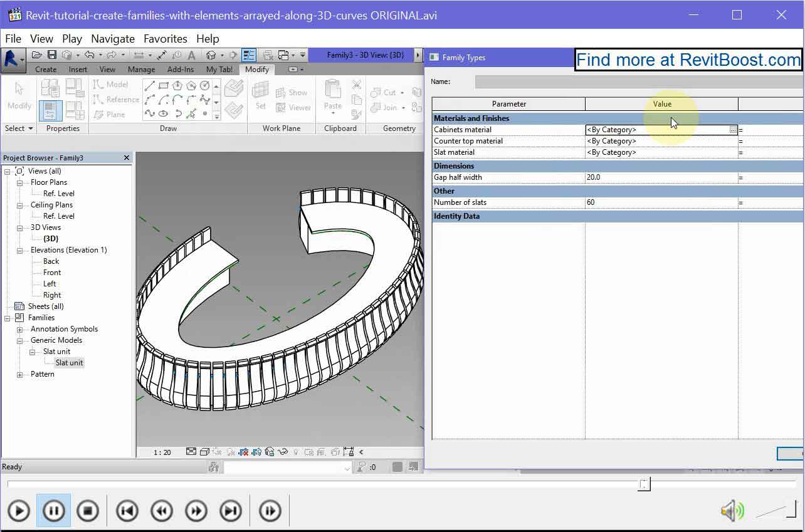Click the Cut to Clipboard scissors icon
Screen dimensions: 805x532
(x=357, y=85)
